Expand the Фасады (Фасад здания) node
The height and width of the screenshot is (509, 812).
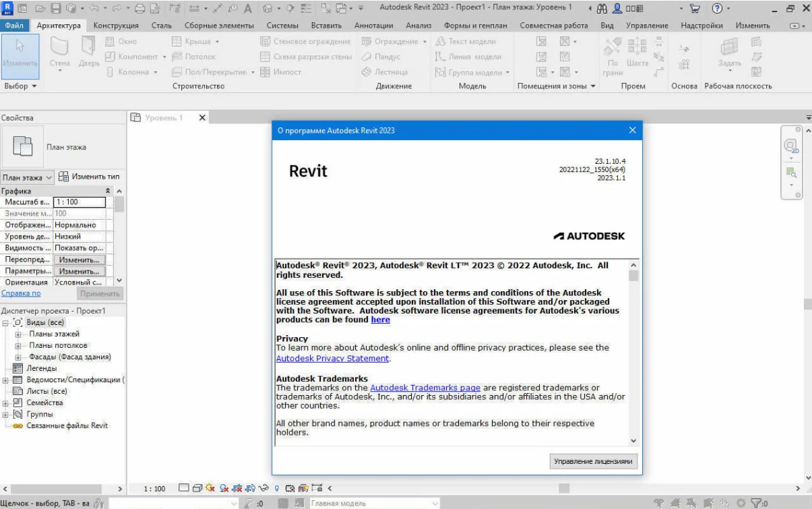(19, 357)
